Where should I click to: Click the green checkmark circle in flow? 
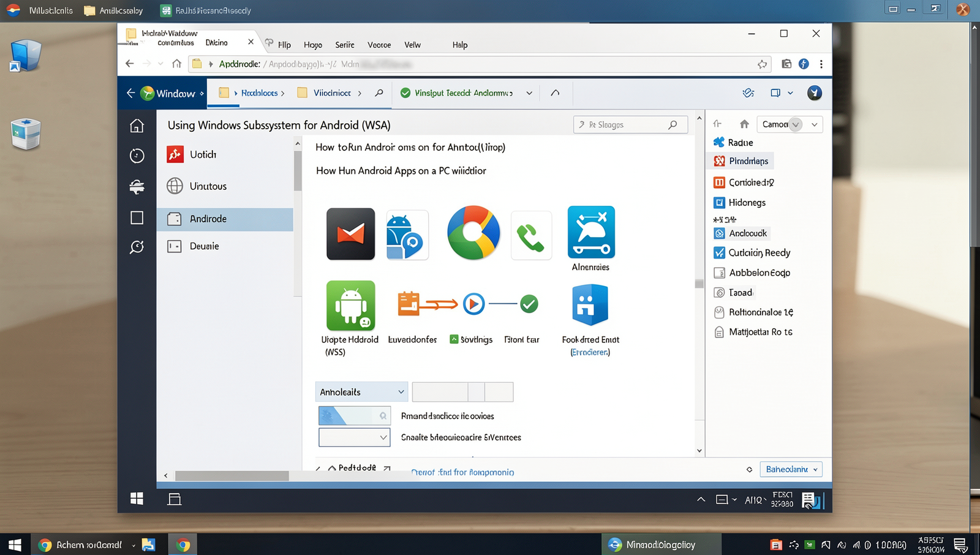pos(529,303)
